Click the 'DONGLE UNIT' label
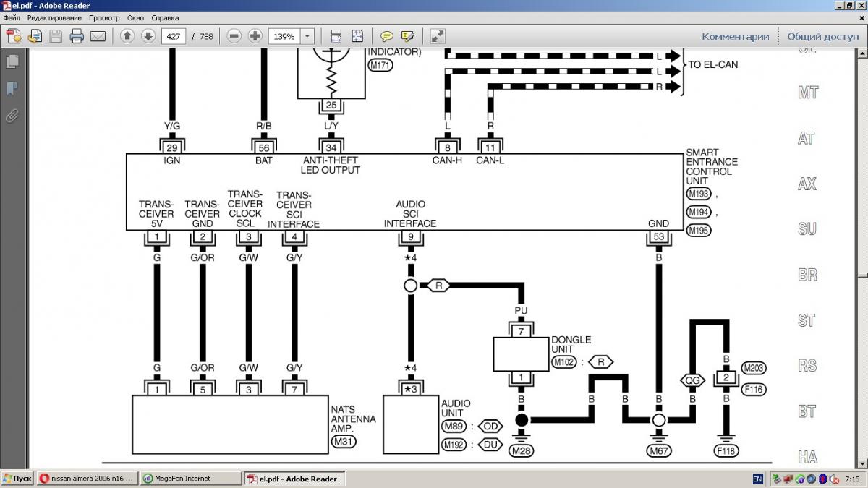 point(571,344)
